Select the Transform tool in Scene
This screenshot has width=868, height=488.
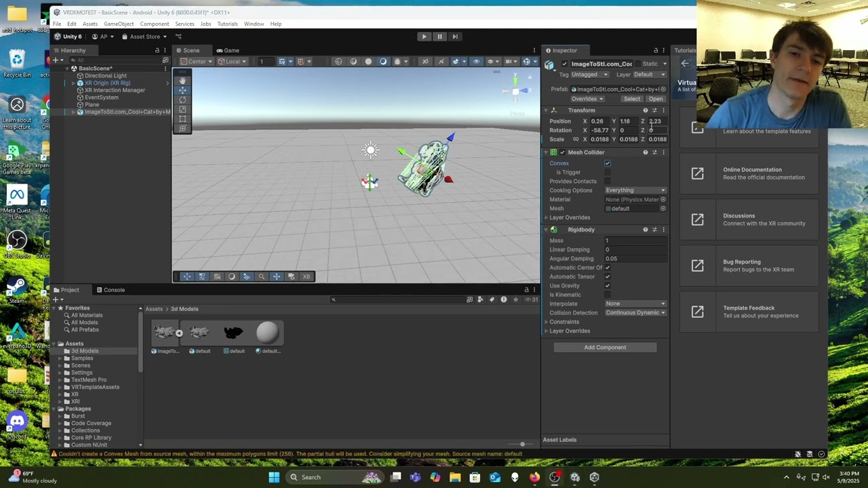pos(182,128)
